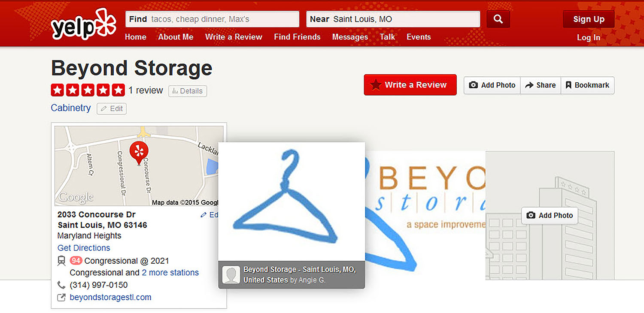The image size is (644, 313).
Task: Open rating Details button
Action: [x=188, y=91]
